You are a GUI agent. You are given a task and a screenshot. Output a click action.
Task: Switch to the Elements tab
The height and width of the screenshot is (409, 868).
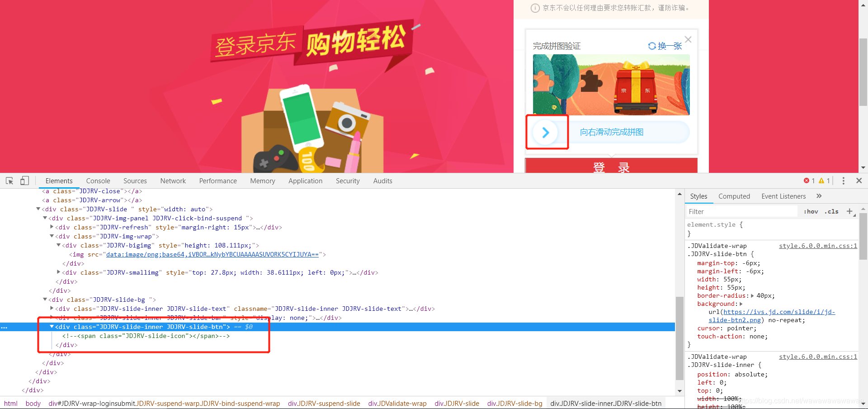(59, 181)
